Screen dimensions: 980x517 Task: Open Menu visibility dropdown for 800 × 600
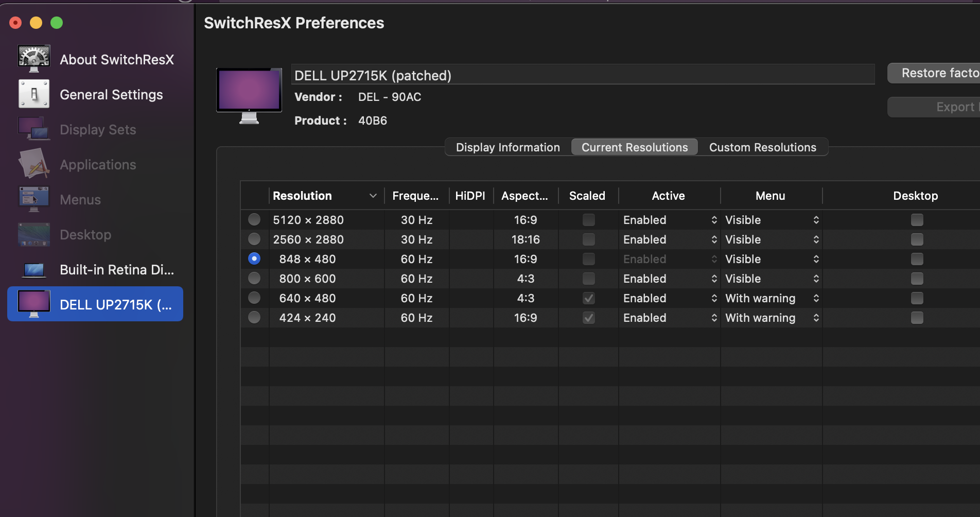772,279
